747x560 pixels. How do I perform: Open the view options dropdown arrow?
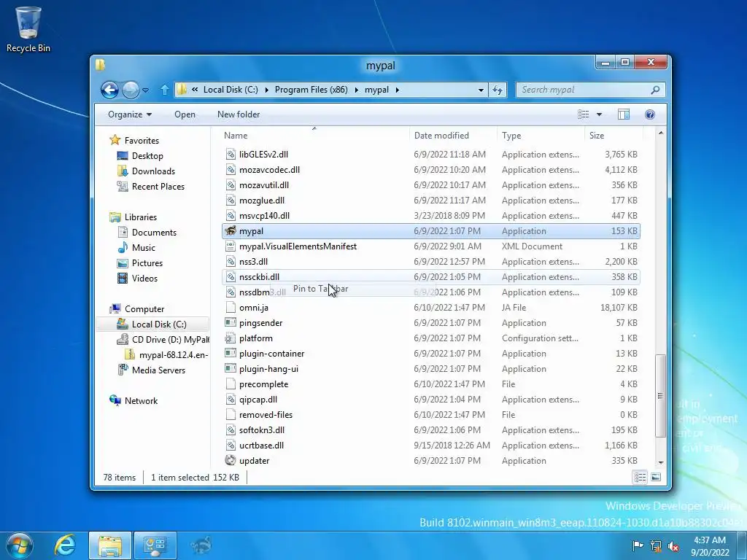tap(600, 114)
